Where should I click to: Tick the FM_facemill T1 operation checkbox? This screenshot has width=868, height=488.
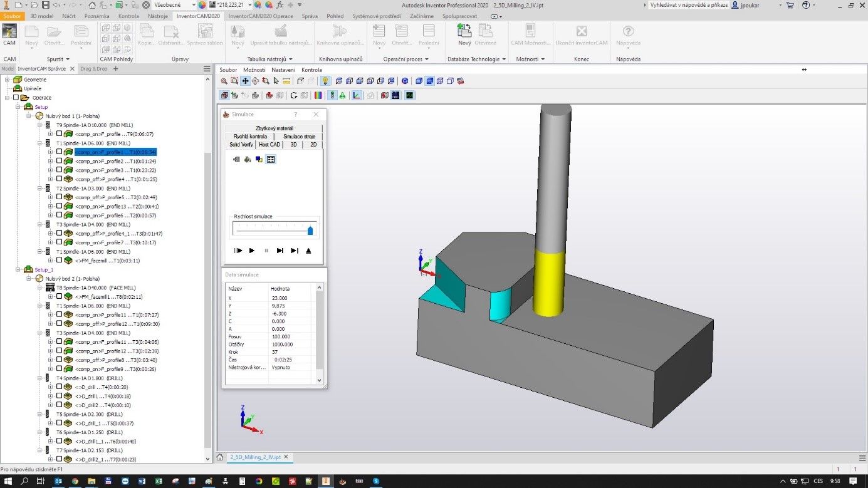click(x=60, y=260)
